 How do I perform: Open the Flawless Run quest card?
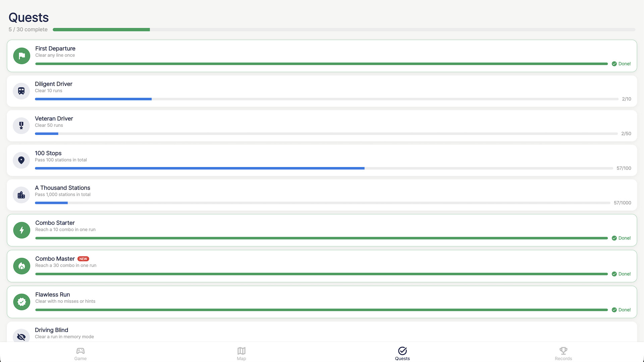coord(322,302)
